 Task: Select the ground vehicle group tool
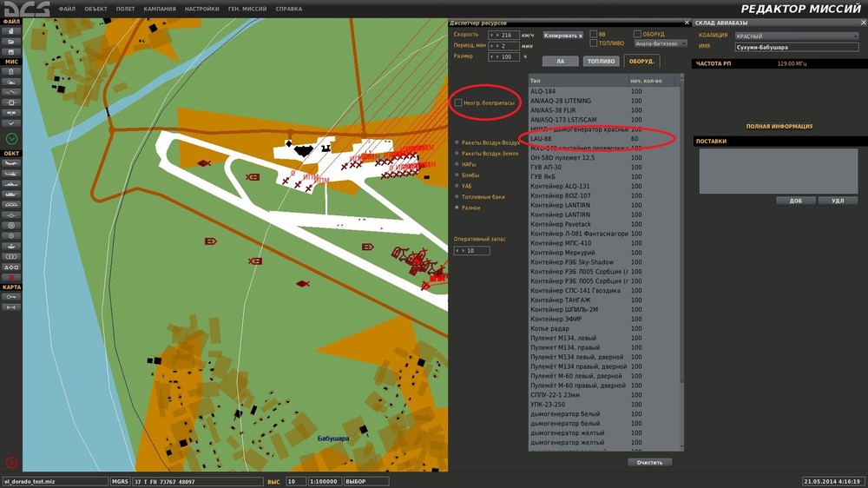[x=11, y=195]
